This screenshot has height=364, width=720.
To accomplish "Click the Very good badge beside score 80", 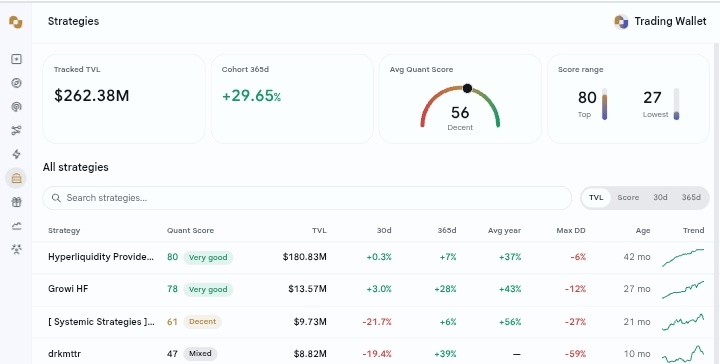I will 208,258.
